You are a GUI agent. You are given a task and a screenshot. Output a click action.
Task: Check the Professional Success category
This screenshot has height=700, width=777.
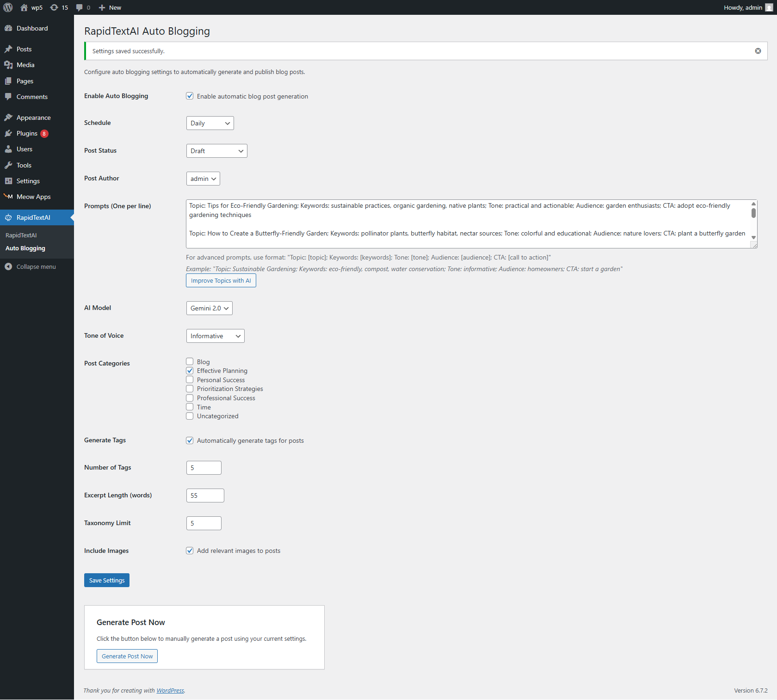click(190, 398)
